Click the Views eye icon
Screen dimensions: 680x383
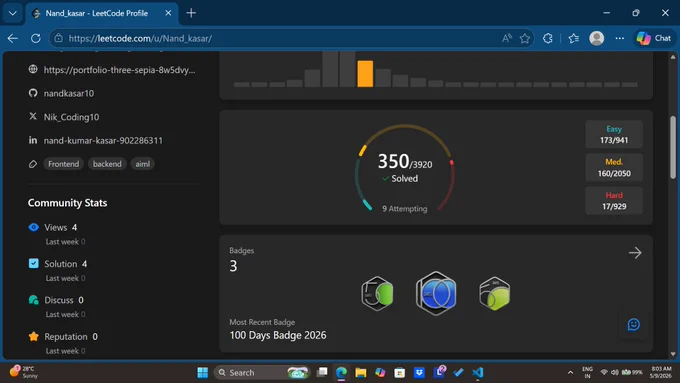pos(33,227)
